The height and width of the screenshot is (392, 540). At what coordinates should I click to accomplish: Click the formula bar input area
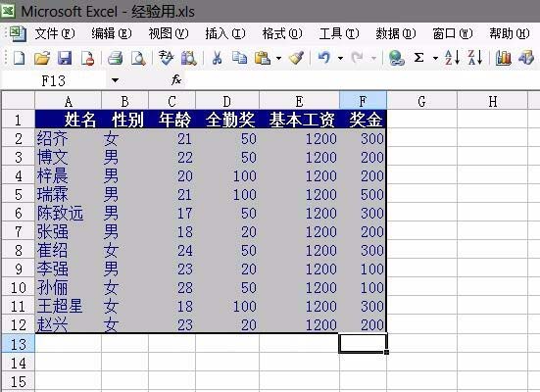[362, 81]
